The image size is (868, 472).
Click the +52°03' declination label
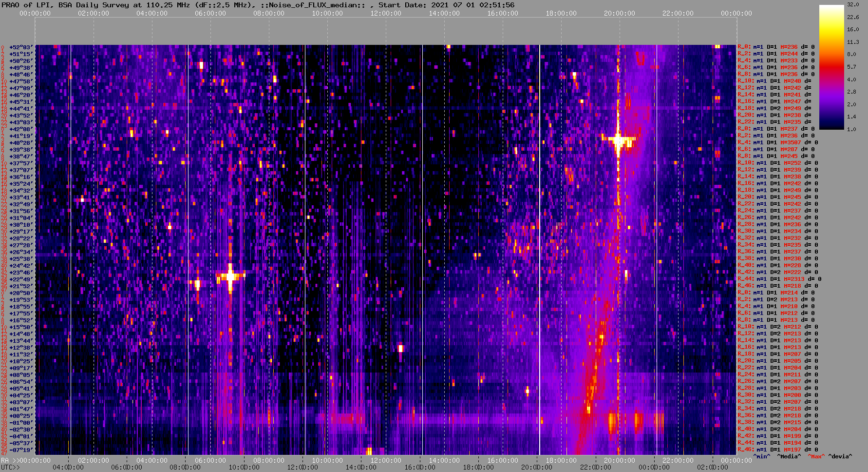pos(20,47)
